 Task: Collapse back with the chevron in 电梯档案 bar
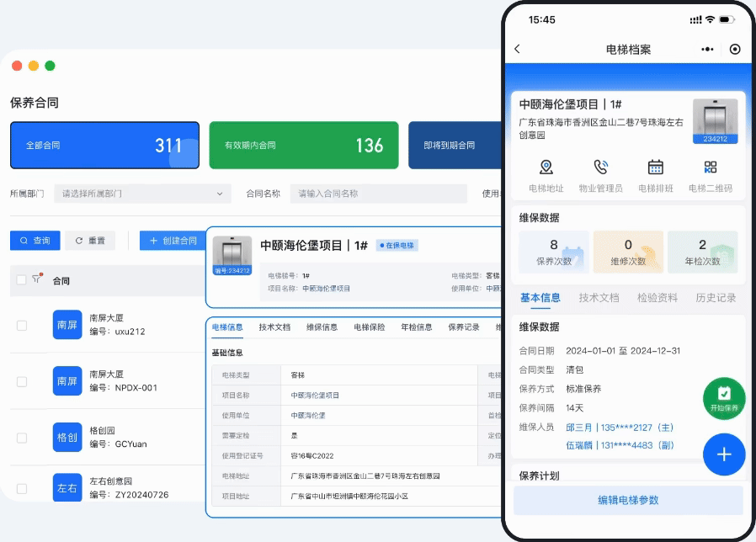click(x=517, y=49)
